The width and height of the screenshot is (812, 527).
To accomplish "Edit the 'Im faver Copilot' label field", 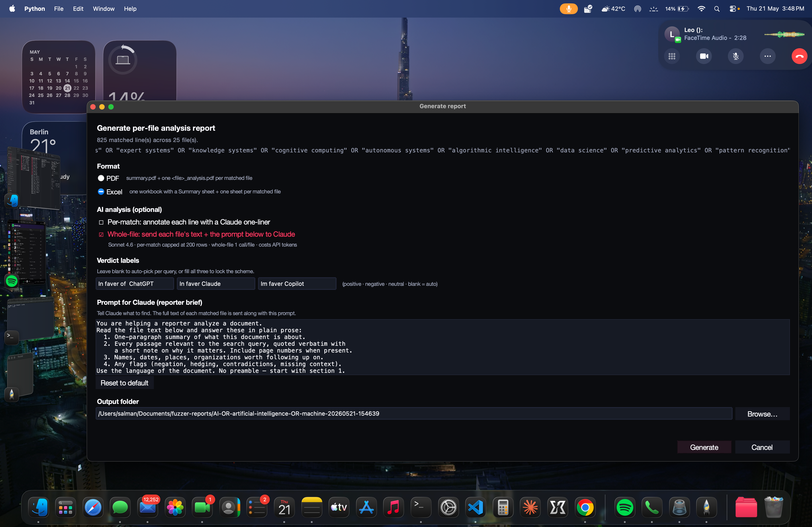I will point(297,284).
